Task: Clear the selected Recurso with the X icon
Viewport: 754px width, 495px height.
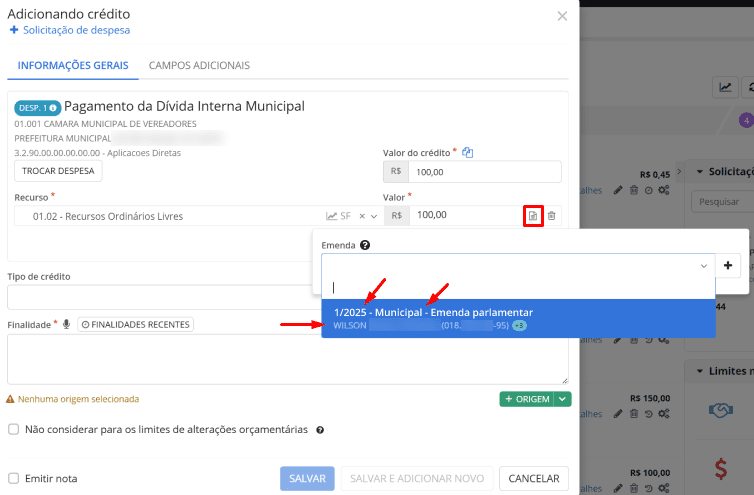Action: (x=363, y=216)
